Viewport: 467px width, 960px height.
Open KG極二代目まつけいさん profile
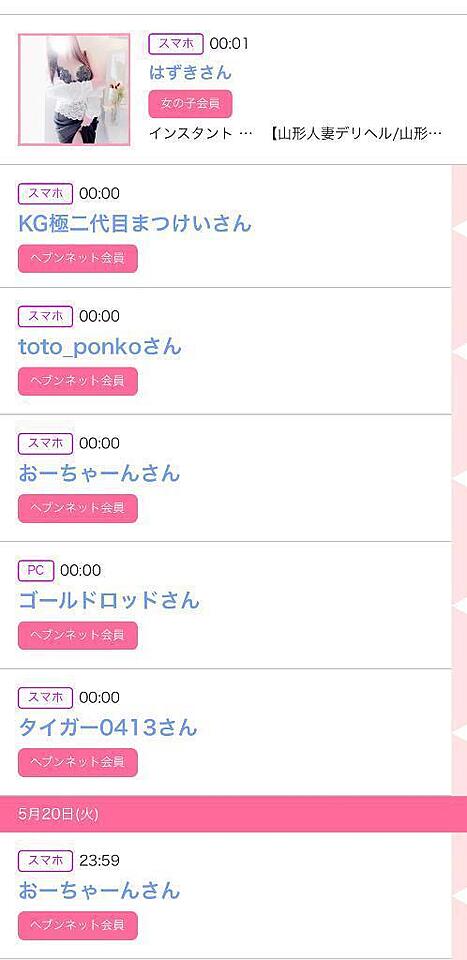[135, 223]
